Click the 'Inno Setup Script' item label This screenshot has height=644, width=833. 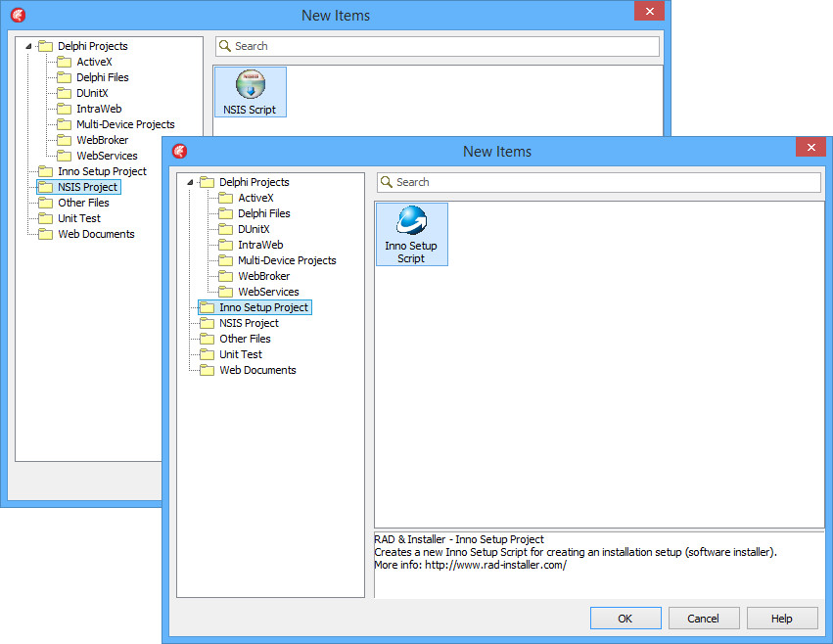pos(411,252)
